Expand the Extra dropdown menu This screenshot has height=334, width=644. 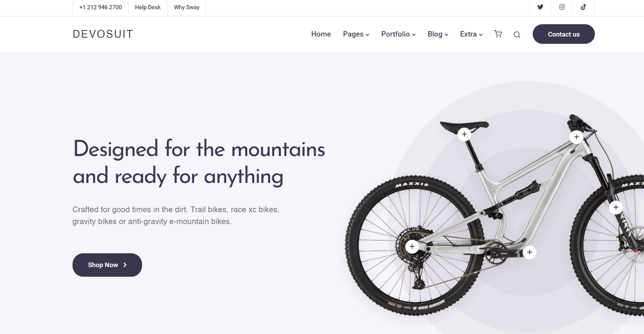point(471,34)
